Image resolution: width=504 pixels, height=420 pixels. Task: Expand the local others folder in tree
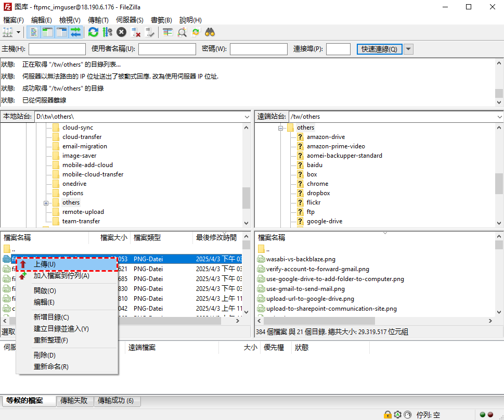[x=46, y=203]
